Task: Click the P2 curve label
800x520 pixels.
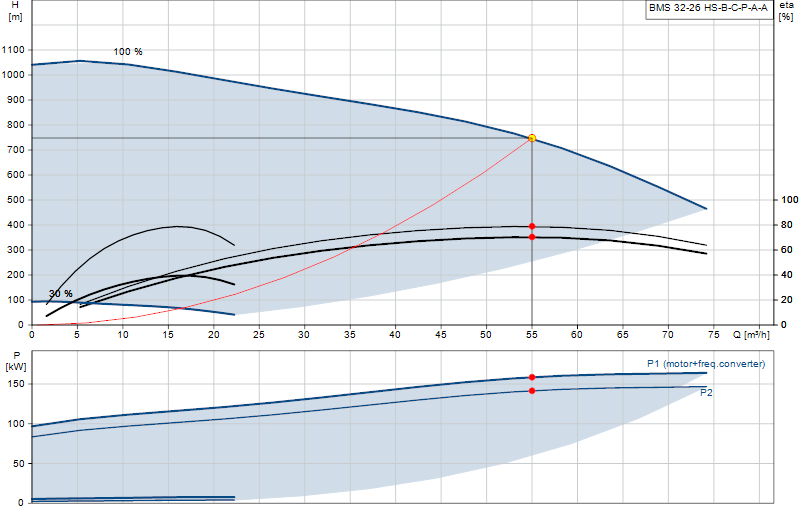Action: 706,392
